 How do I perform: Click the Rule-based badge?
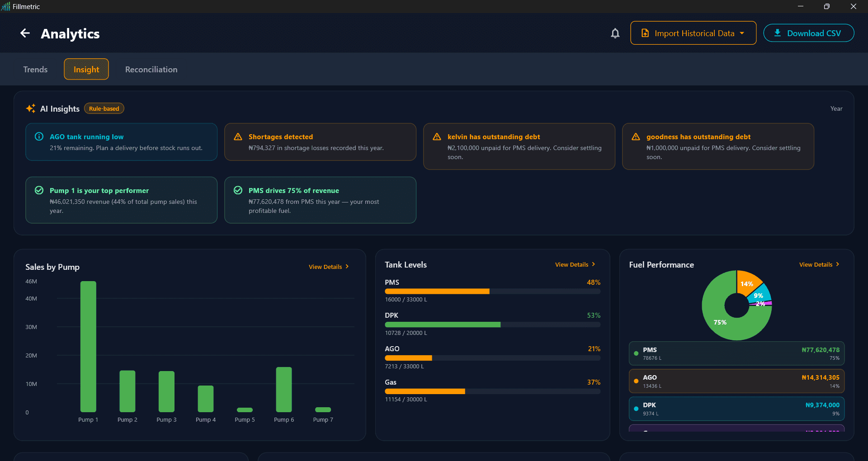pyautogui.click(x=104, y=108)
